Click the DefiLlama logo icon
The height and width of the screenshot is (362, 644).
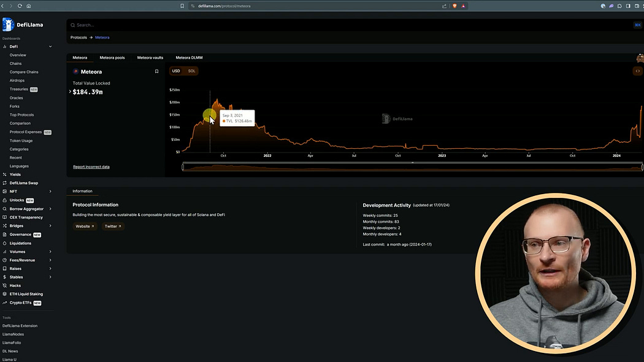click(8, 25)
